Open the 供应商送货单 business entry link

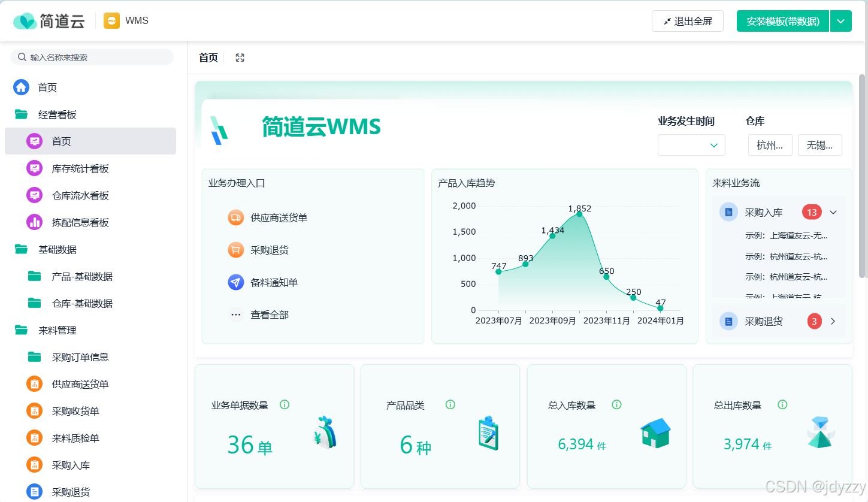click(279, 217)
